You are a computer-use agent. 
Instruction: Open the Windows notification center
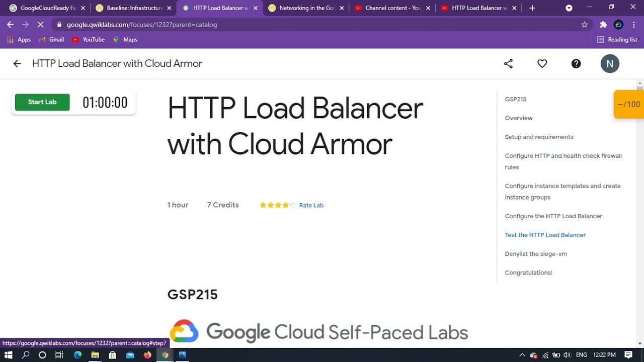[x=628, y=355]
